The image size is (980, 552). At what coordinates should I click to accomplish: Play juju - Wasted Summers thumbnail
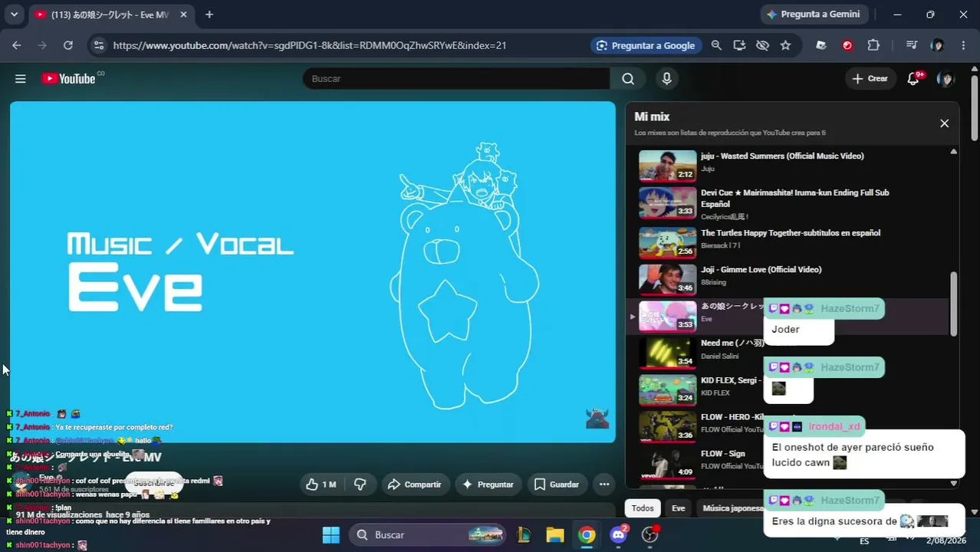[x=668, y=165]
